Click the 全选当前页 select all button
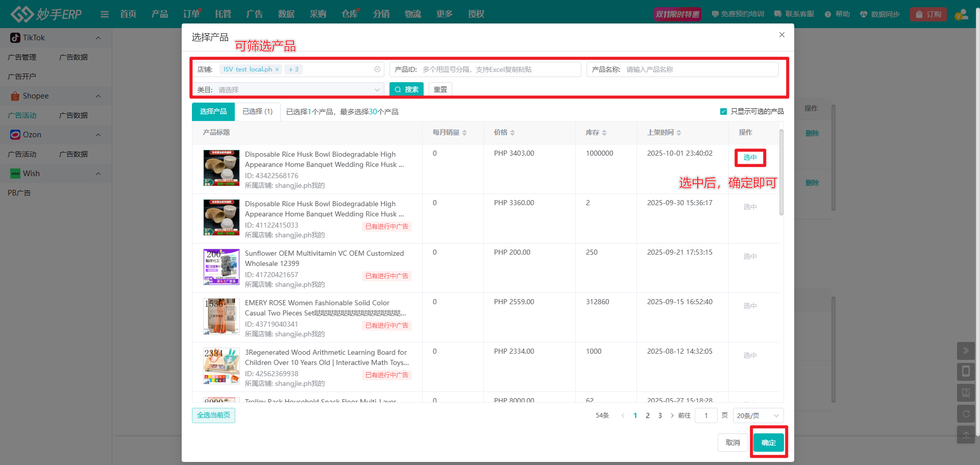The image size is (980, 465). [213, 415]
